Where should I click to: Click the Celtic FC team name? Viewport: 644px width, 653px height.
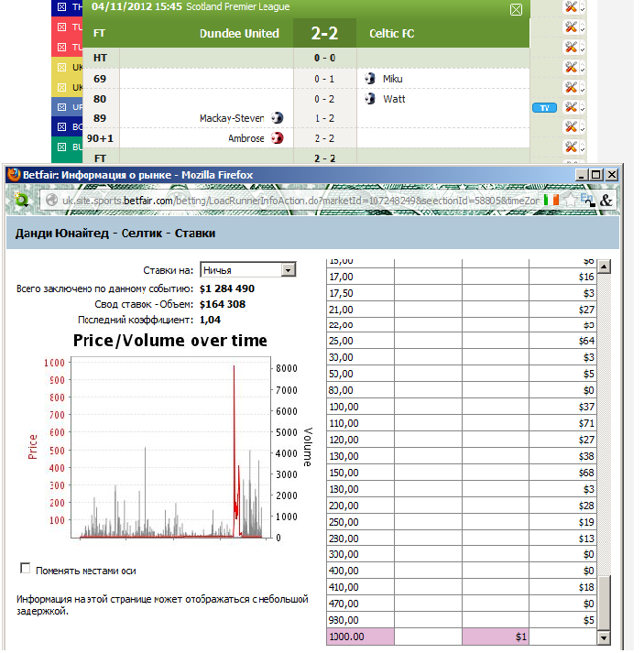click(391, 33)
